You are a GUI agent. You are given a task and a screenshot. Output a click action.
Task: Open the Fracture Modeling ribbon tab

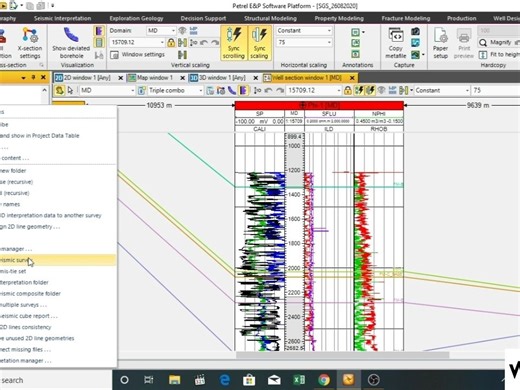(x=406, y=18)
